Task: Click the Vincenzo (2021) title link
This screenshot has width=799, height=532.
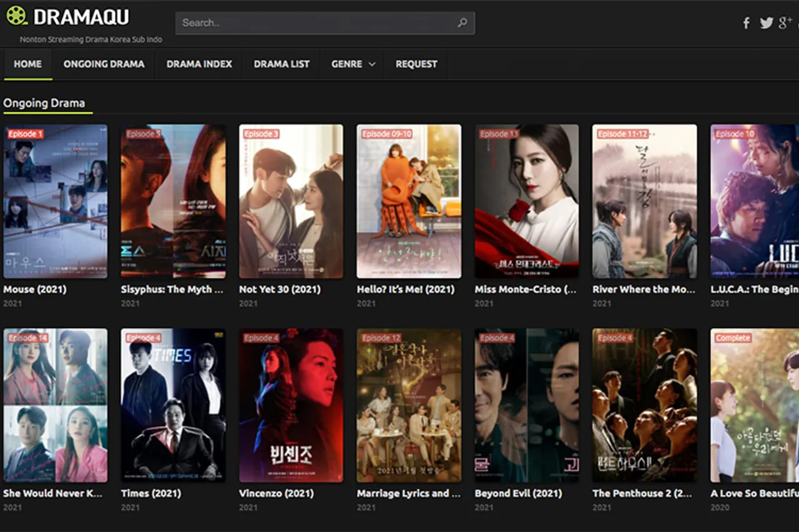Action: (277, 493)
